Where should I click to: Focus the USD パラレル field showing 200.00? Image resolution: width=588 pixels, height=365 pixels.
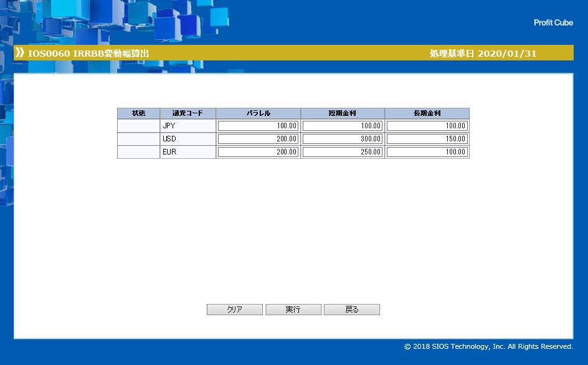click(x=258, y=139)
